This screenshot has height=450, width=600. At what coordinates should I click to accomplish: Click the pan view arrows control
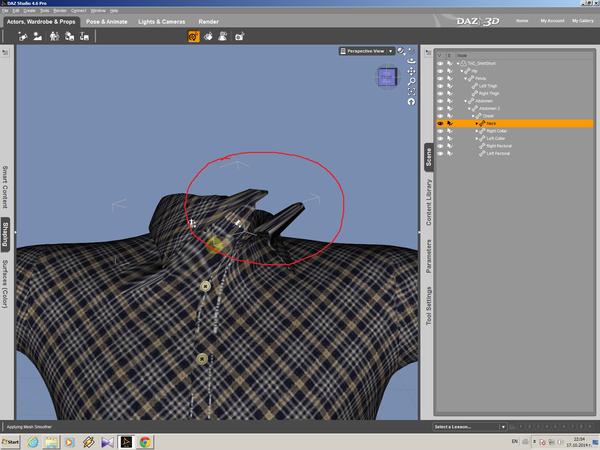(x=411, y=71)
